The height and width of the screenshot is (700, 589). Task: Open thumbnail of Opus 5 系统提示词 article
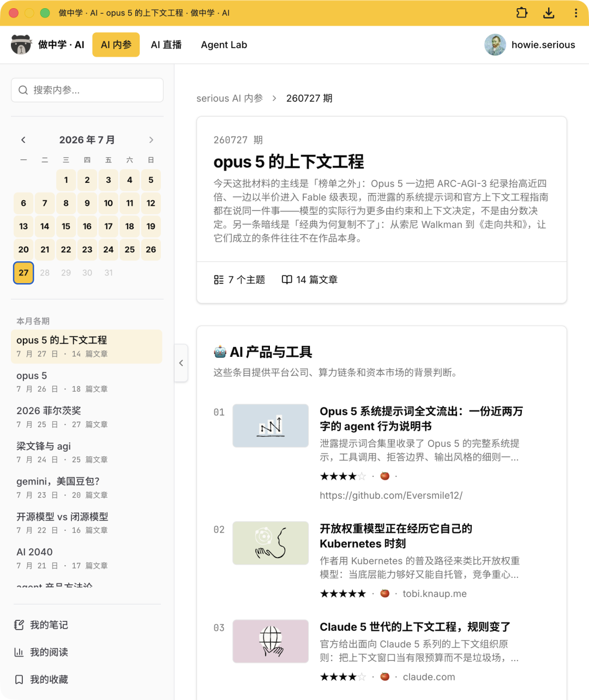(271, 426)
